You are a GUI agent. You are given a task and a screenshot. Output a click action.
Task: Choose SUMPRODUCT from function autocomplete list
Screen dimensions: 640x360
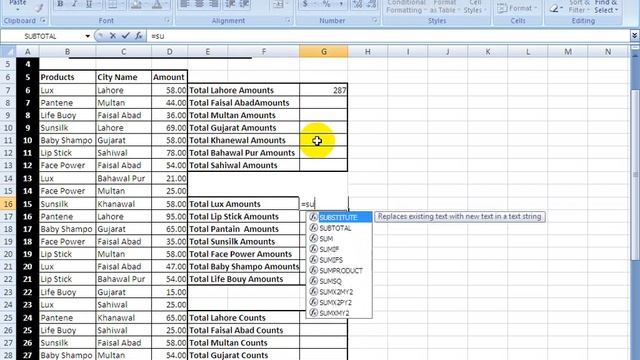coord(339,271)
